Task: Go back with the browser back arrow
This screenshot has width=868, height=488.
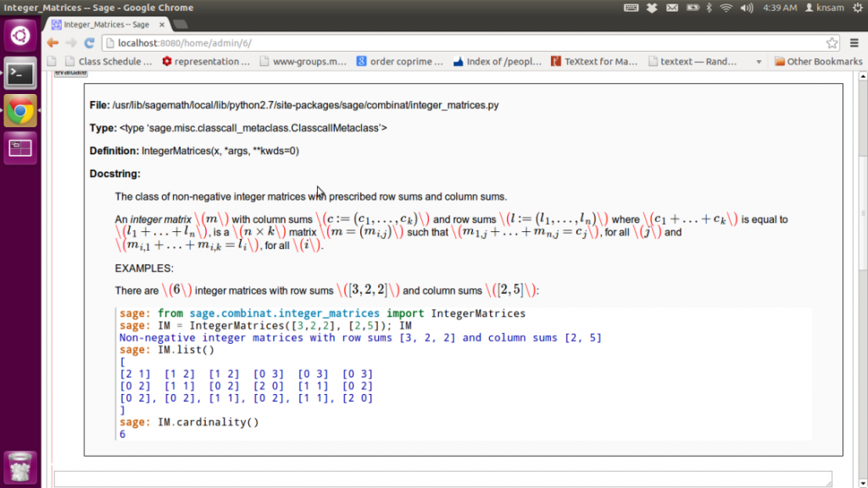Action: pyautogui.click(x=53, y=42)
